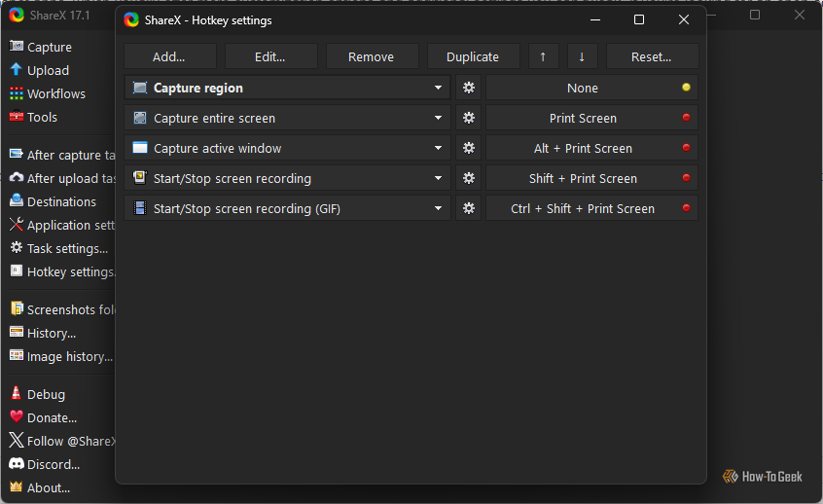Image resolution: width=823 pixels, height=504 pixels.
Task: Toggle red status dot for Shift + Print Screen
Action: pyautogui.click(x=686, y=178)
